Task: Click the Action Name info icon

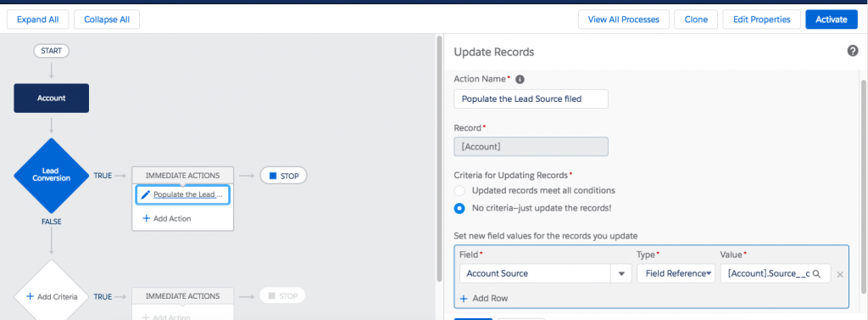Action: [x=520, y=79]
